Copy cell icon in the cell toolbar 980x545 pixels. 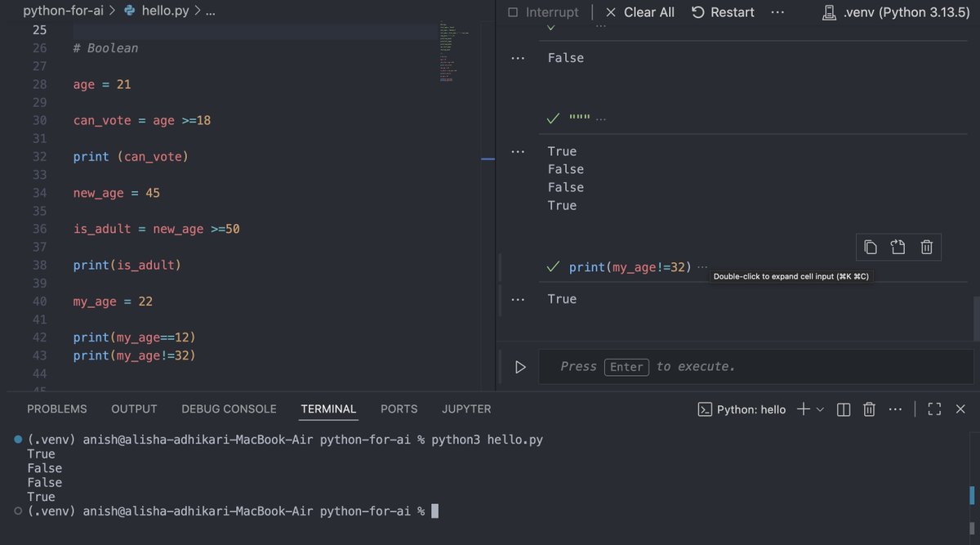871,247
